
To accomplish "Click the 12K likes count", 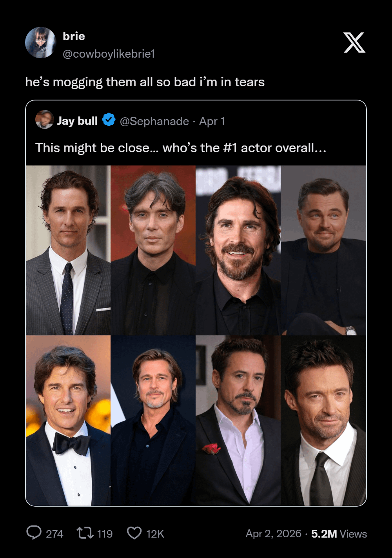I will [x=155, y=534].
